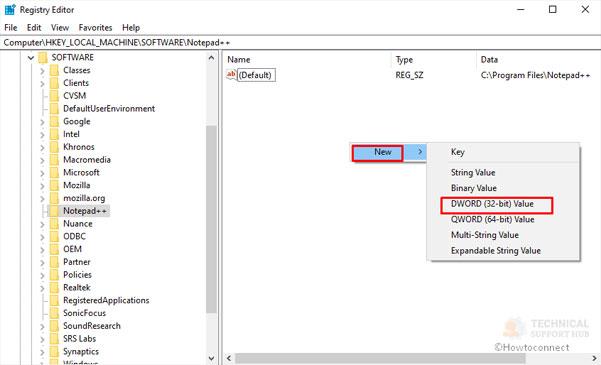Screen dimensions: 601x365
Task: Click the Clients folder icon
Action: [x=54, y=83]
